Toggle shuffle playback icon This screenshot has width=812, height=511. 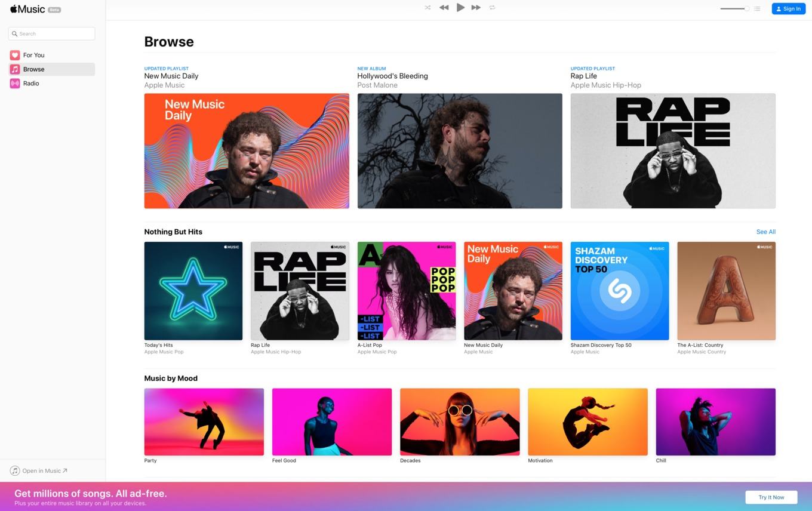tap(427, 8)
